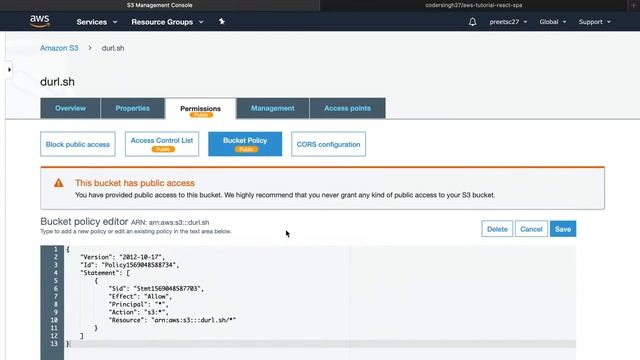The width and height of the screenshot is (640, 360).
Task: Open the Services dropdown menu
Action: [x=97, y=22]
